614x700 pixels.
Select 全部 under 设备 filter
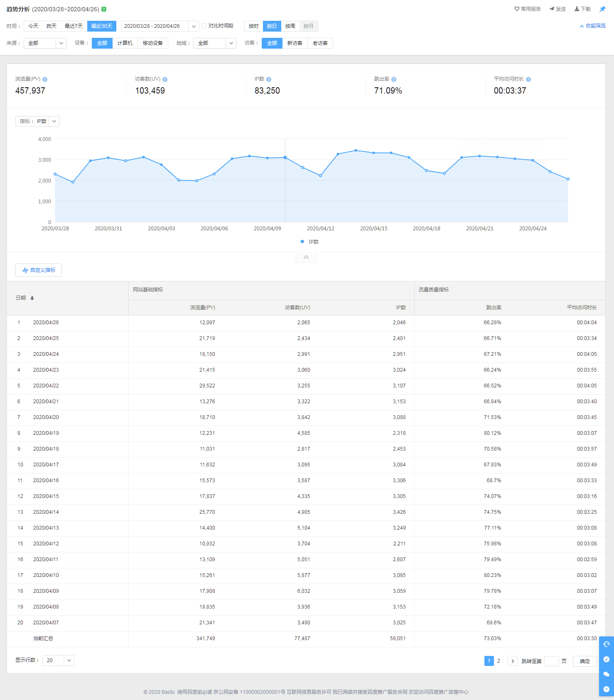tap(102, 43)
